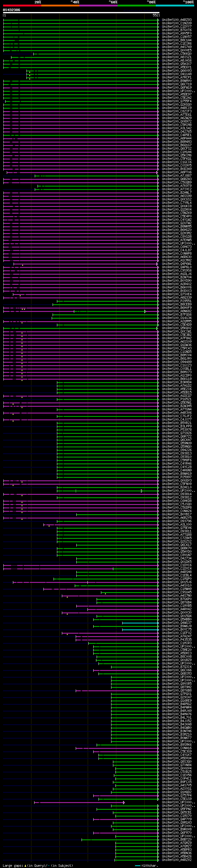This screenshot has height=868, width=197.
Task: Click the hit label UniRef100_B9W6J9
Action: click(176, 626)
